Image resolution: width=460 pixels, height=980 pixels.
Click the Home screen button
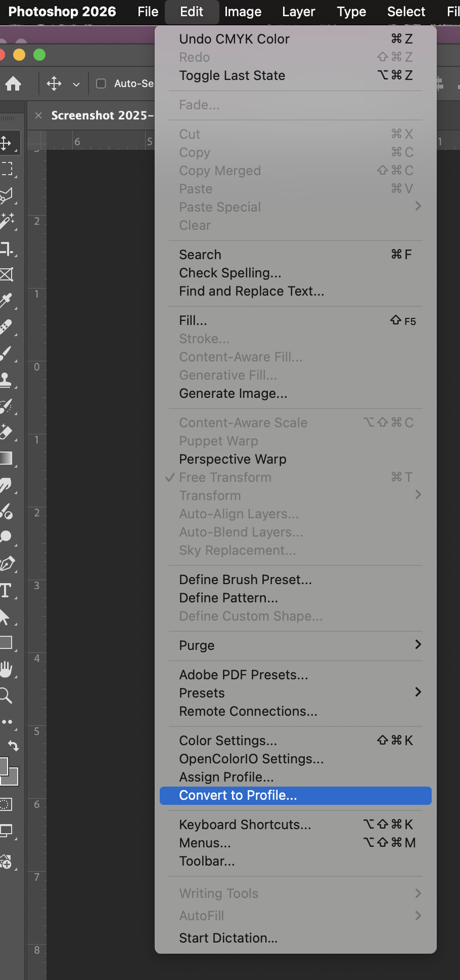(13, 84)
